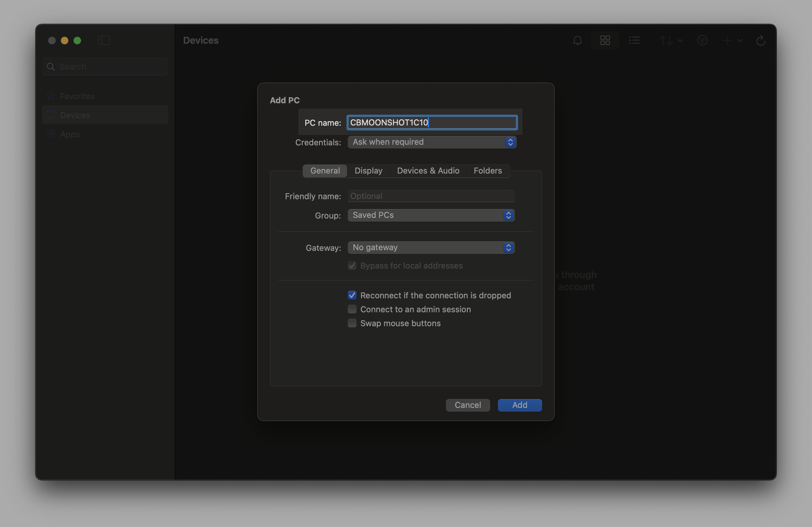Image resolution: width=812 pixels, height=527 pixels.
Task: Click the Search magnifier icon
Action: point(51,67)
